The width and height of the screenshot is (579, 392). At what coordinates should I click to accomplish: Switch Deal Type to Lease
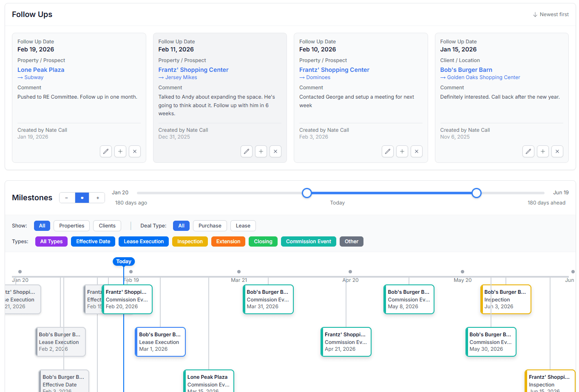[243, 226]
